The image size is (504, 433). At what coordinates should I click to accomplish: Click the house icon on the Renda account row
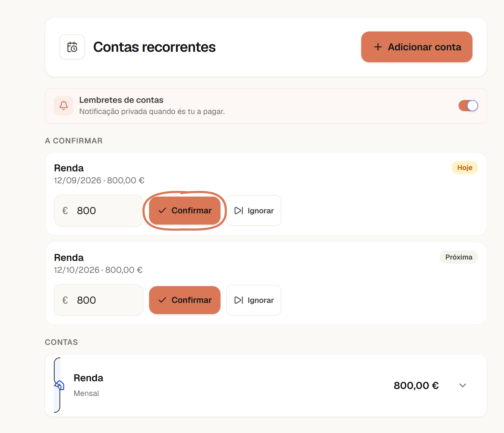[59, 385]
